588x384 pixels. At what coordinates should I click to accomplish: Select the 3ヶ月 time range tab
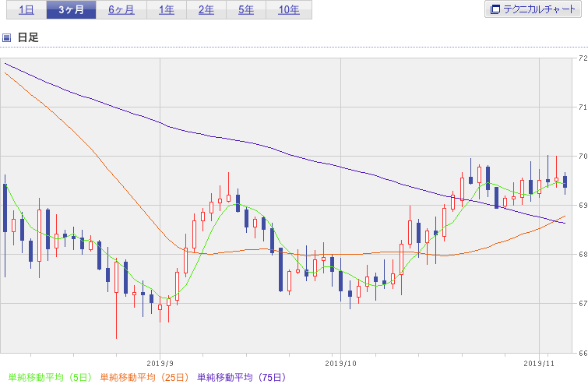click(71, 9)
